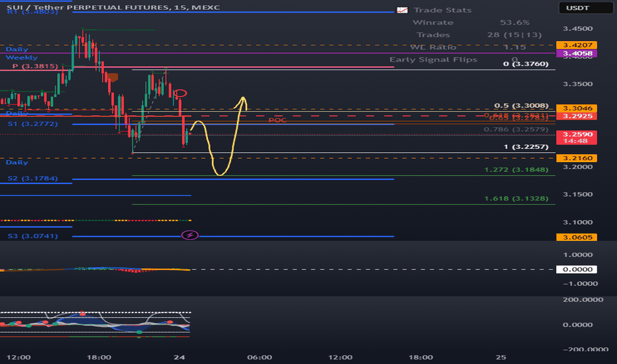Click the white 0.0000 indicator value label
Screen dimensions: 617x364
(577, 269)
